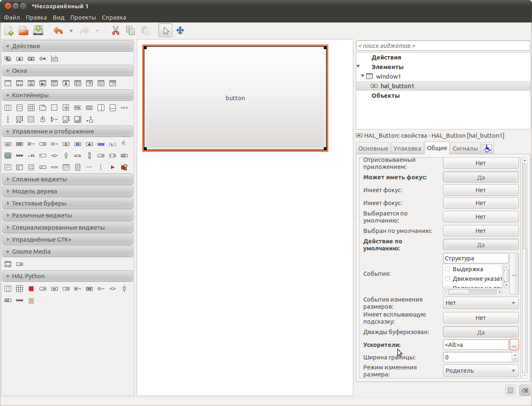Open 'События изменения размеров' dropdown

481,303
